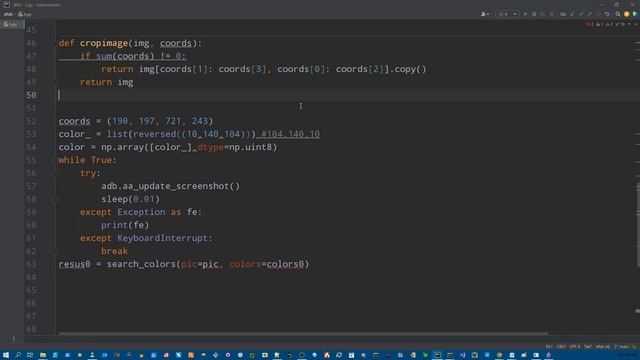Click 'KeyboardInterrupt' on line 61
The height and width of the screenshot is (360, 640).
click(162, 238)
